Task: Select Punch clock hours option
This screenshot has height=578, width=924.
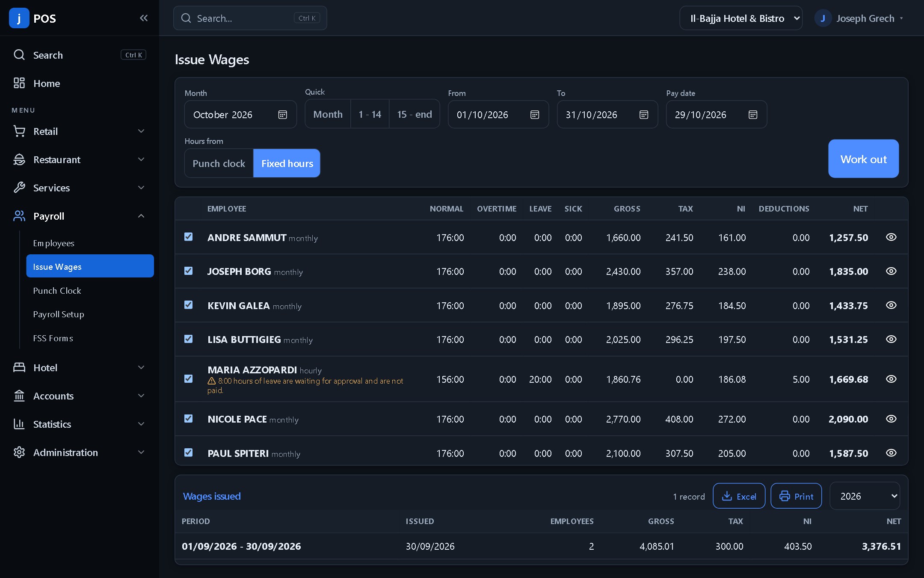Action: pyautogui.click(x=219, y=163)
